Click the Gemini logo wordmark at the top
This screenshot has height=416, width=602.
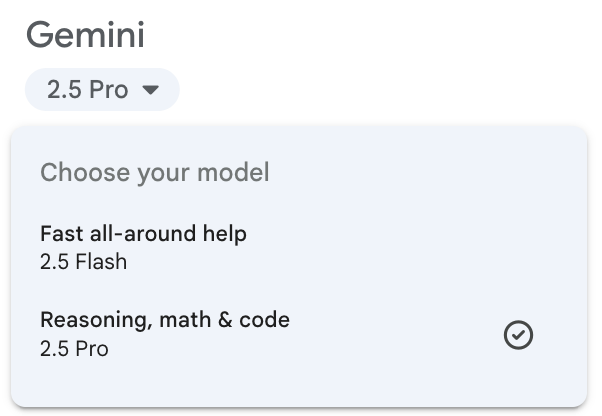pyautogui.click(x=85, y=35)
